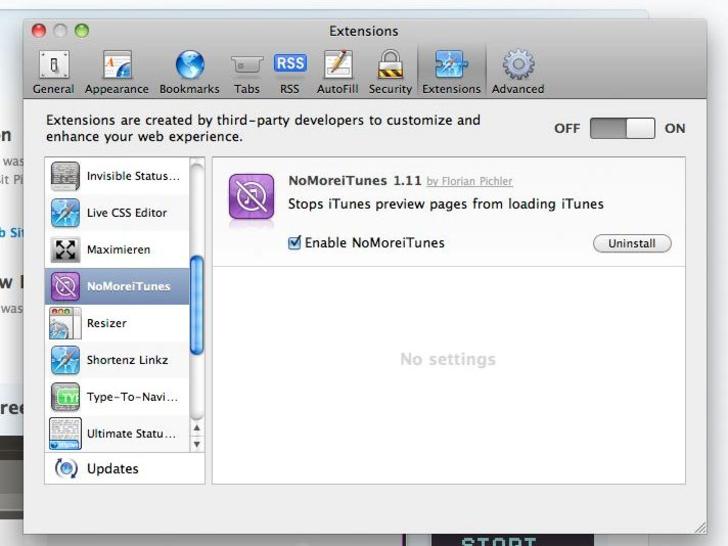
Task: Uncheck Enable NoMoreiTunes checkbox
Action: [294, 242]
